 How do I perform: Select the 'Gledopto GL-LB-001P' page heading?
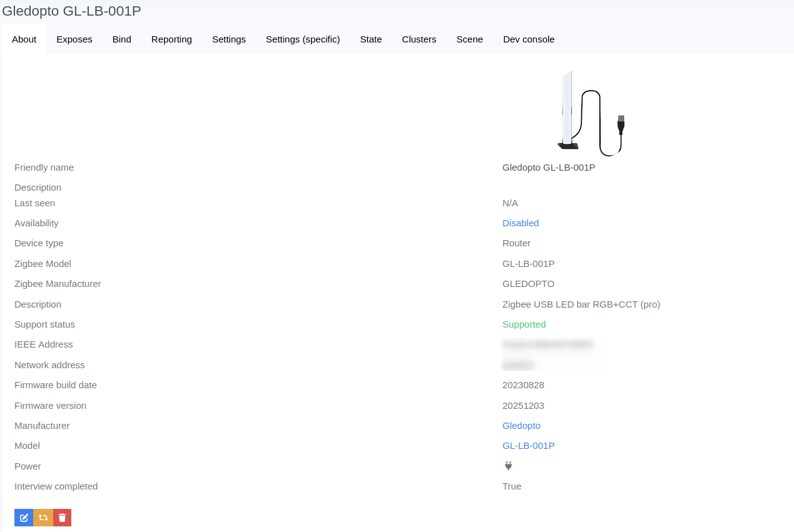[72, 11]
